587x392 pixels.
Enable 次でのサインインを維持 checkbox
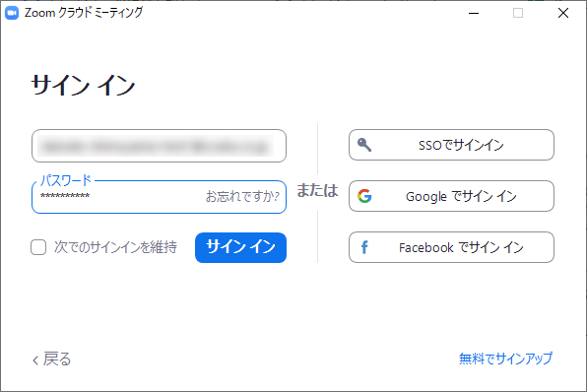pyautogui.click(x=38, y=247)
